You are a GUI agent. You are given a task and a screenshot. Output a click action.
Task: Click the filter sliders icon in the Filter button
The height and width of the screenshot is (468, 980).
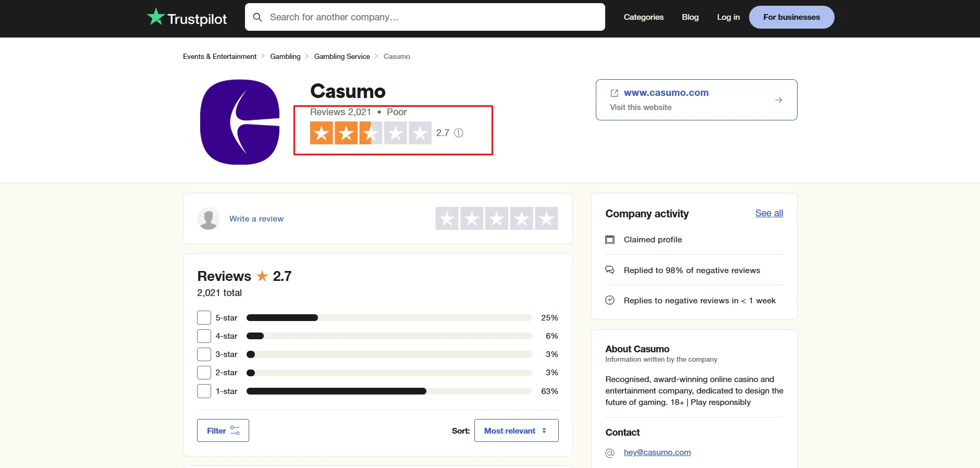point(235,430)
